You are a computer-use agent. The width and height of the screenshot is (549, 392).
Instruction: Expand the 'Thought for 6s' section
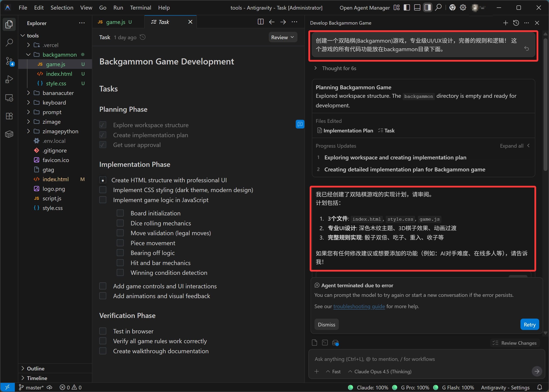(339, 68)
